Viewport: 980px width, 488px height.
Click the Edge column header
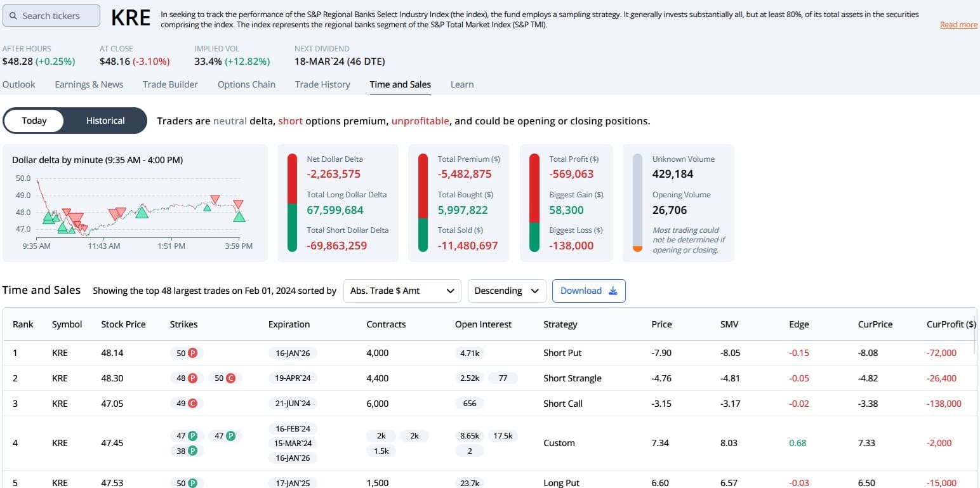click(x=798, y=324)
